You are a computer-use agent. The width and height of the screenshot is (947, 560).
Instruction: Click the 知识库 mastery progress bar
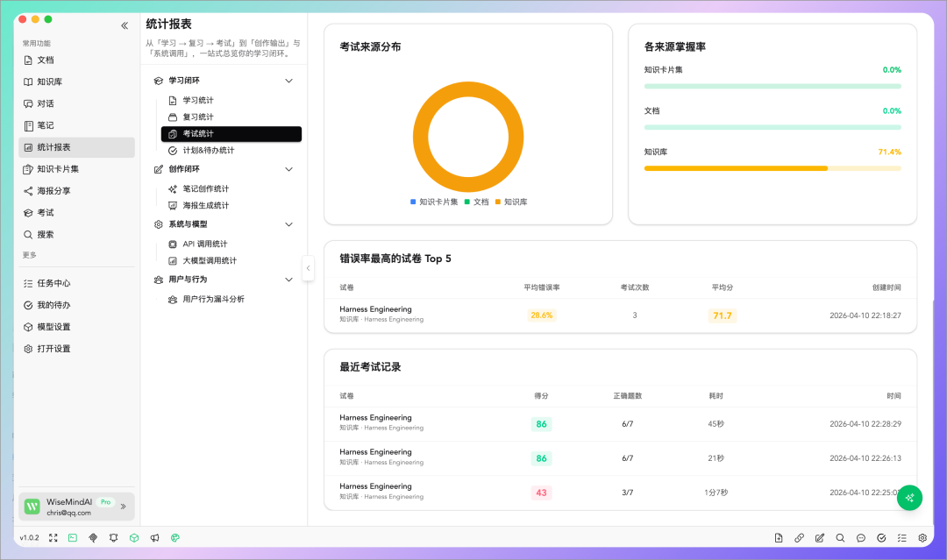tap(773, 168)
